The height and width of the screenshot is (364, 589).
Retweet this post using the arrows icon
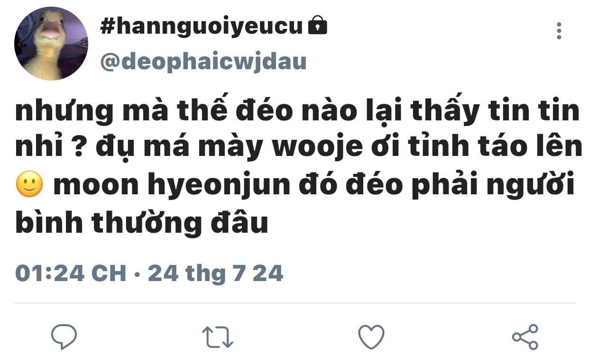218,337
